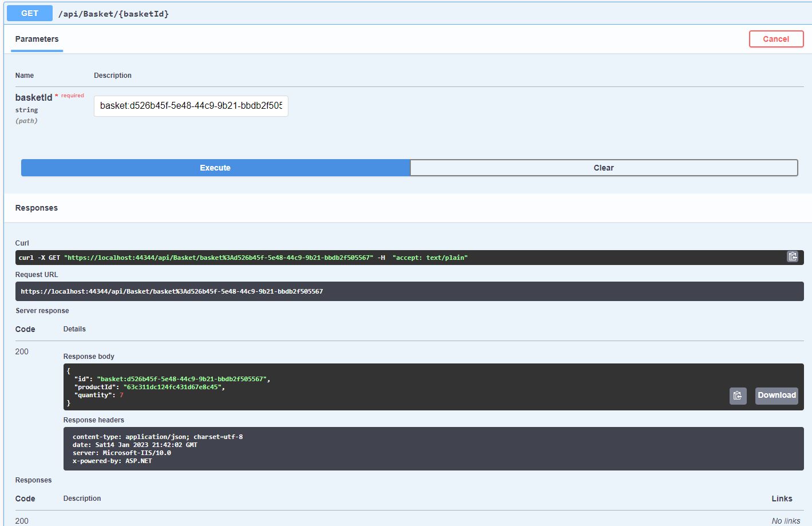Click the GET method badge

[x=29, y=13]
